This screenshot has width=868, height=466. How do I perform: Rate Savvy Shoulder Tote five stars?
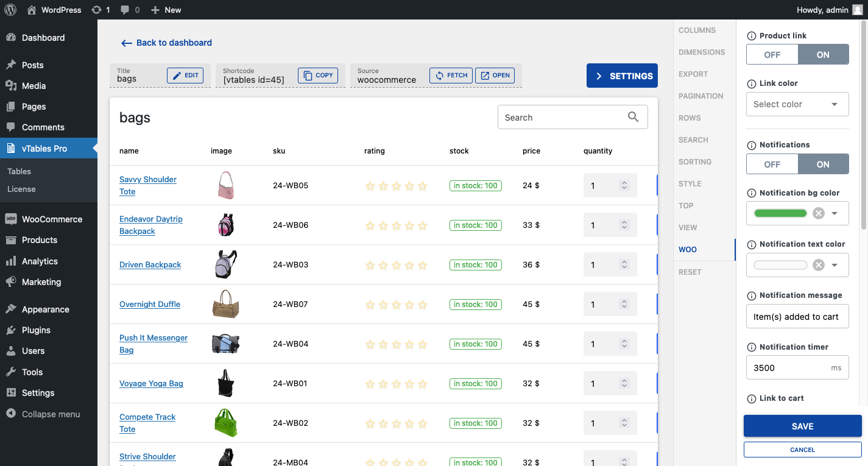point(423,186)
